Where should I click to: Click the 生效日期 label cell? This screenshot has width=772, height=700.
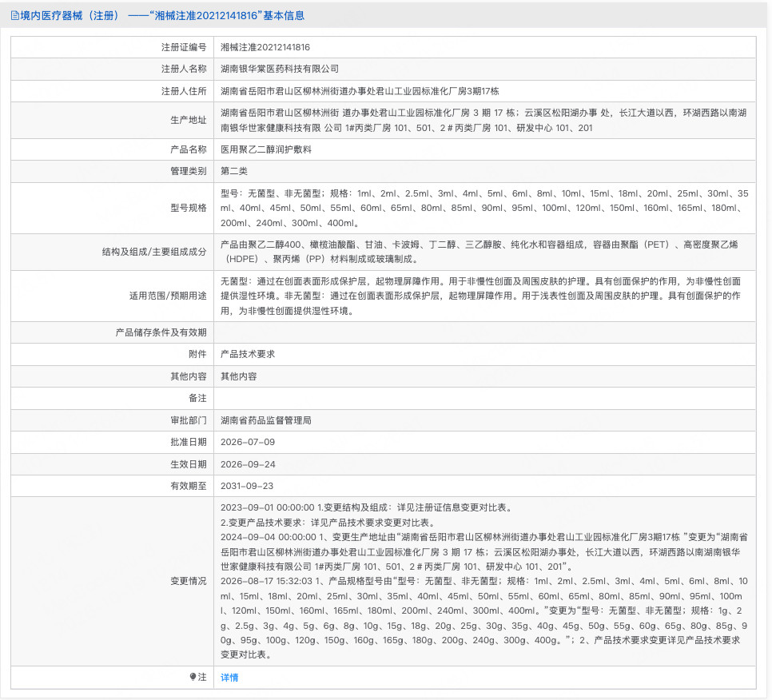coord(112,464)
